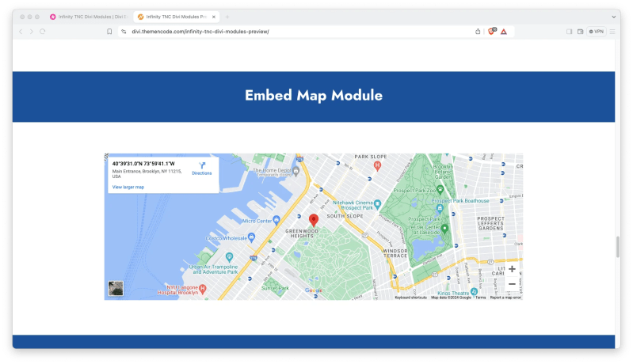Expand the tab search chevron

(x=614, y=17)
